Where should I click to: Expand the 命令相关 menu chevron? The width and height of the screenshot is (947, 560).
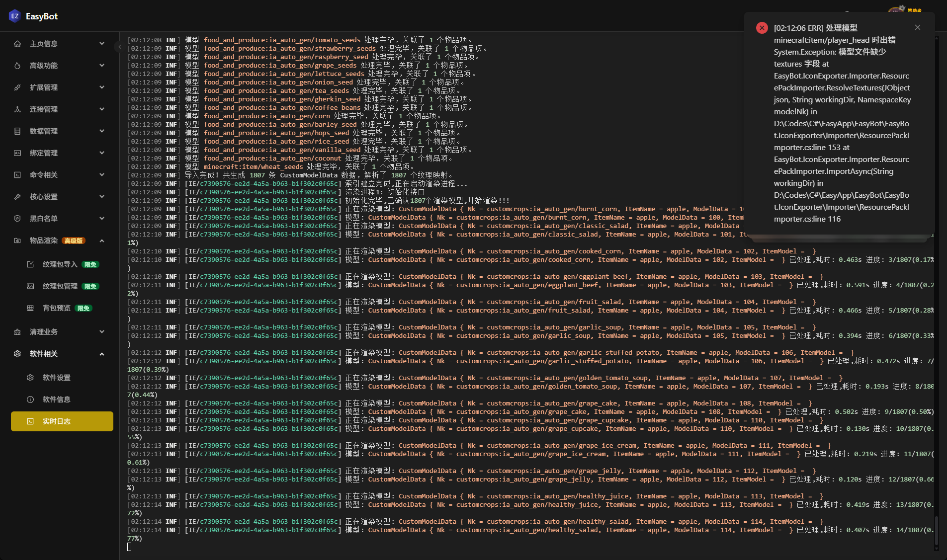(x=102, y=175)
